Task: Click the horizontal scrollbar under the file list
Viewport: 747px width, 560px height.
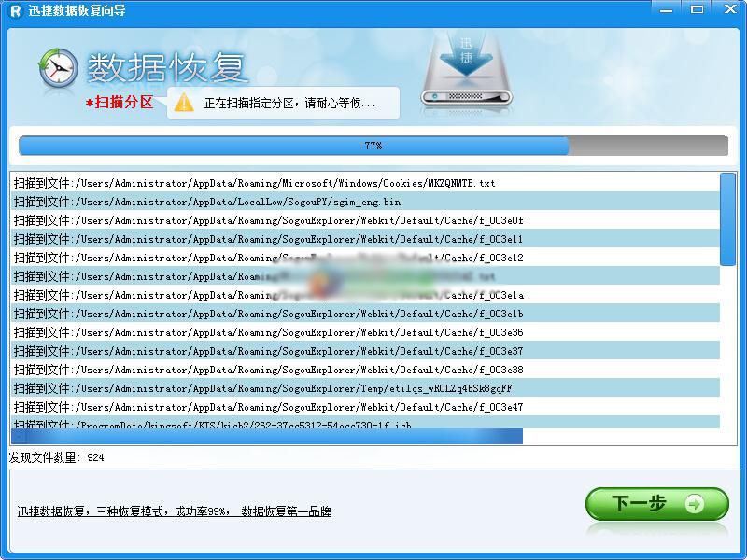Action: click(267, 436)
